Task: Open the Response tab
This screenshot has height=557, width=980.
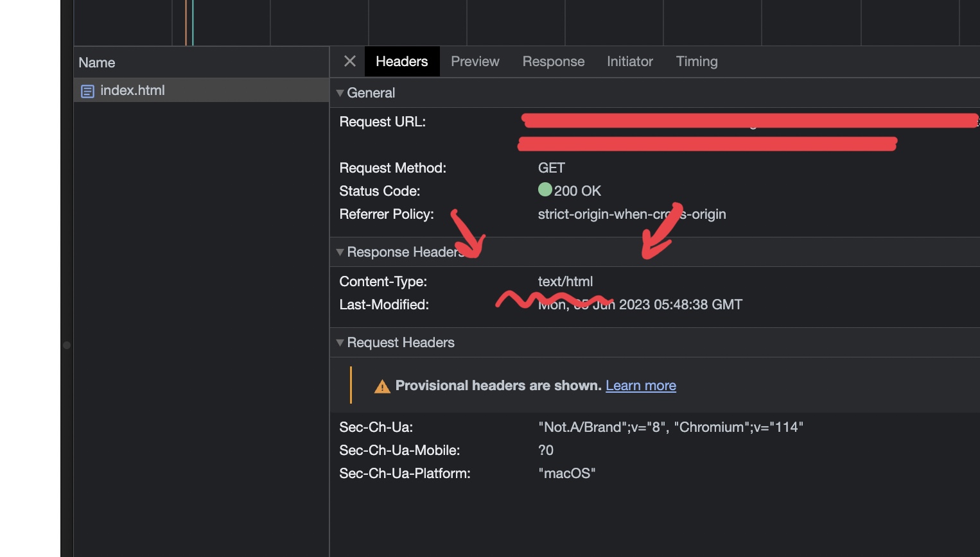Action: click(x=553, y=62)
